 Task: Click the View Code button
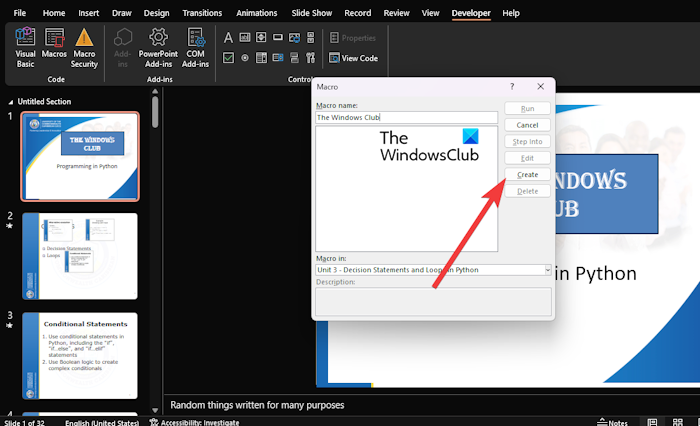[354, 58]
